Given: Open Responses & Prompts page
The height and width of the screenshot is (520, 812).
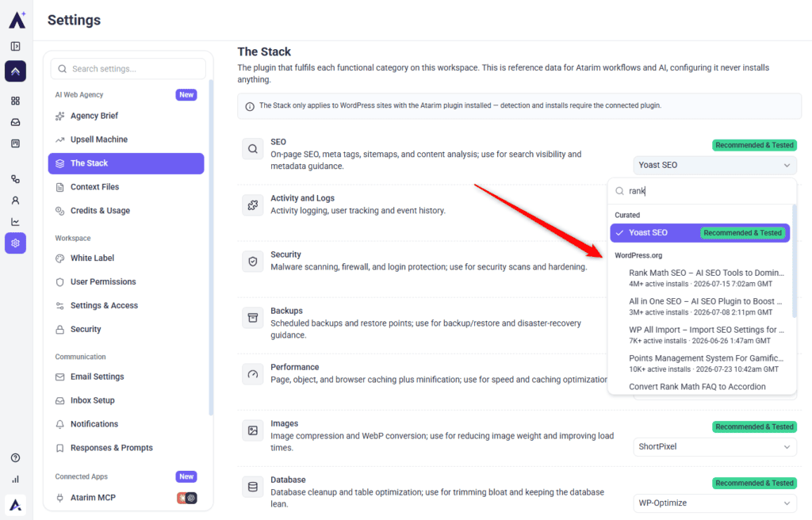Looking at the screenshot, I should (x=126, y=448).
